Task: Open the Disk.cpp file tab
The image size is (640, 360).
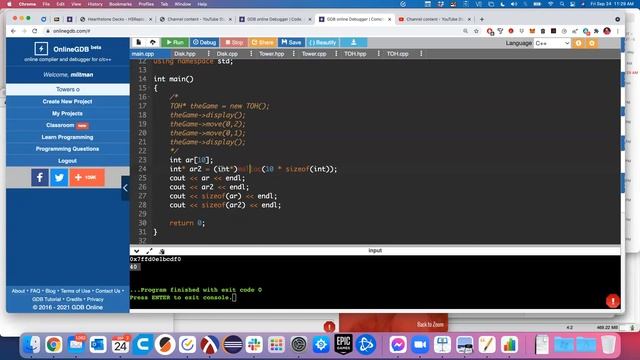Action: point(227,54)
